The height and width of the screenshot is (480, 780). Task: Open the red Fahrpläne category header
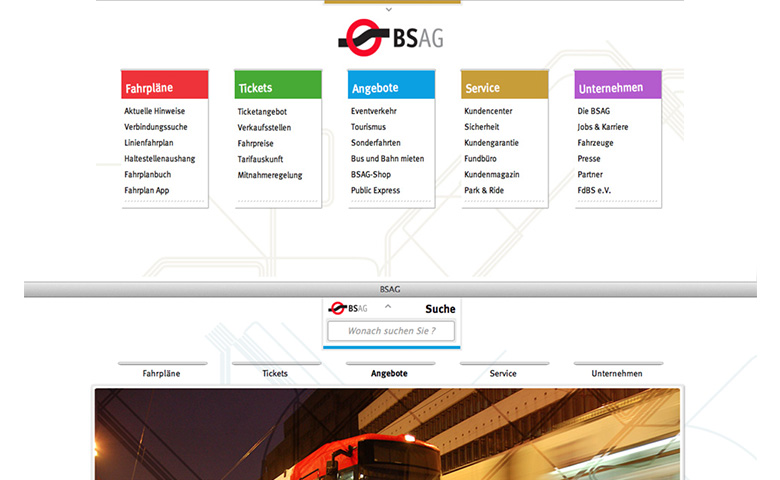[165, 85]
